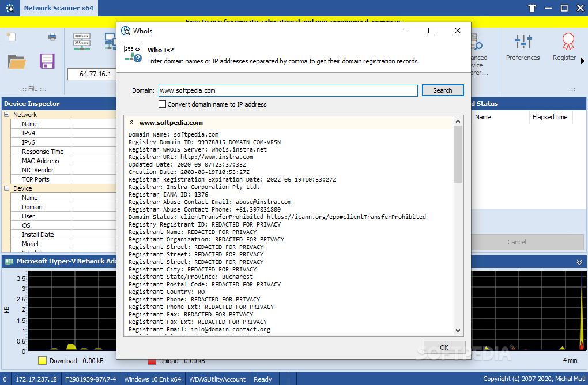Click the Download - 0.00 kB legend label
The height and width of the screenshot is (385, 588).
click(77, 361)
